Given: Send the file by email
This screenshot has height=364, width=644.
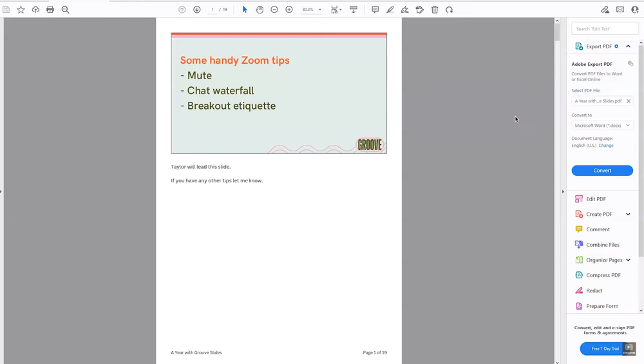Looking at the screenshot, I should pyautogui.click(x=620, y=10).
